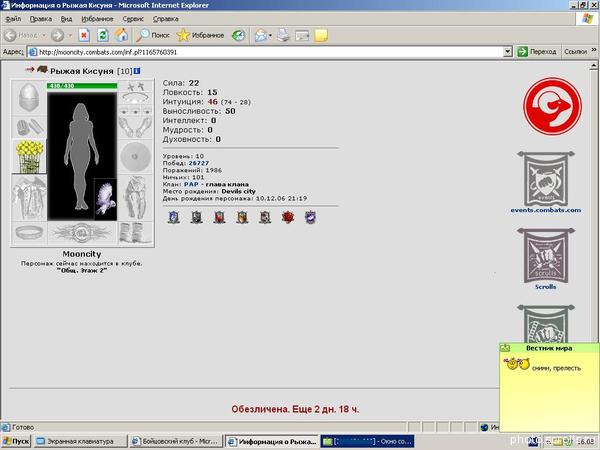Open the Сервис menu

point(133,19)
